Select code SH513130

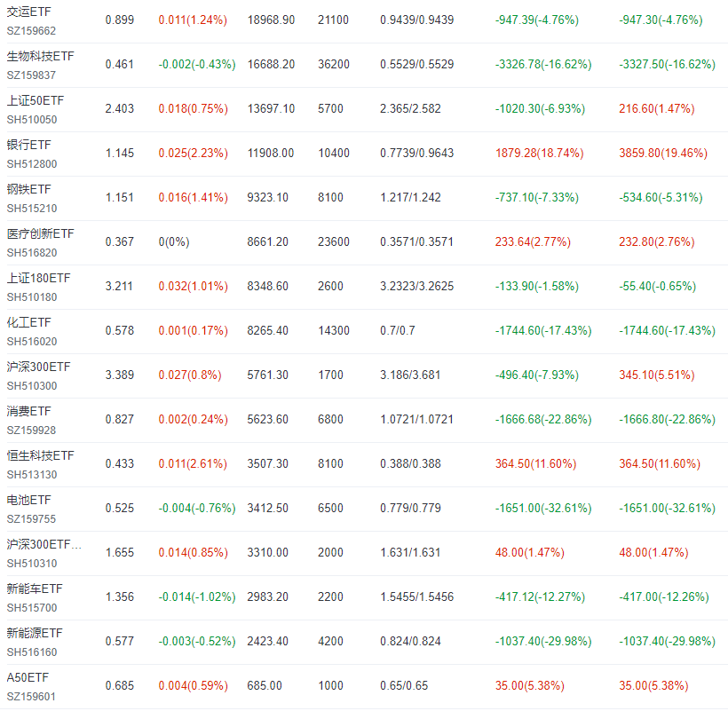(32, 475)
